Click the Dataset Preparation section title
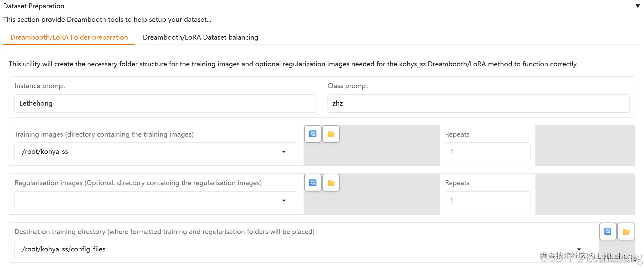Image resolution: width=644 pixels, height=268 pixels. (x=34, y=6)
